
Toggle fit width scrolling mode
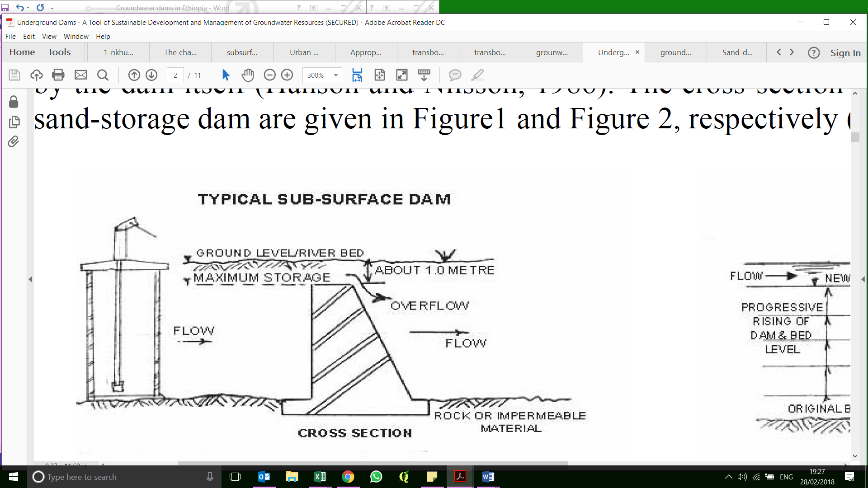point(357,75)
